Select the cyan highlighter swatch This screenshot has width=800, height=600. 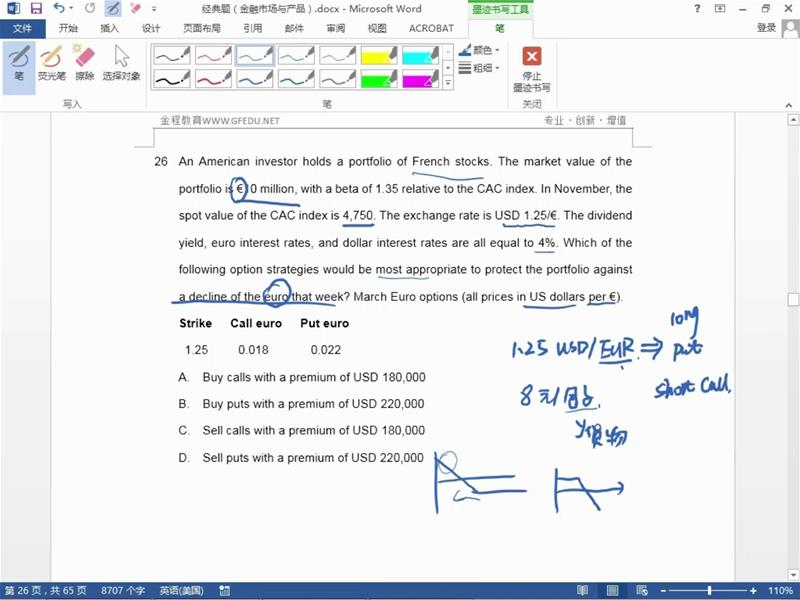(420, 55)
